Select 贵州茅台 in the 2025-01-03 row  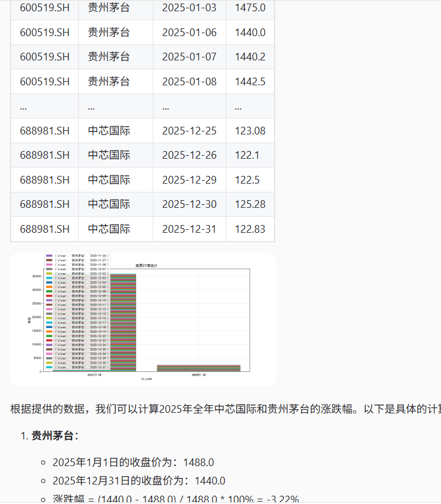tap(109, 8)
